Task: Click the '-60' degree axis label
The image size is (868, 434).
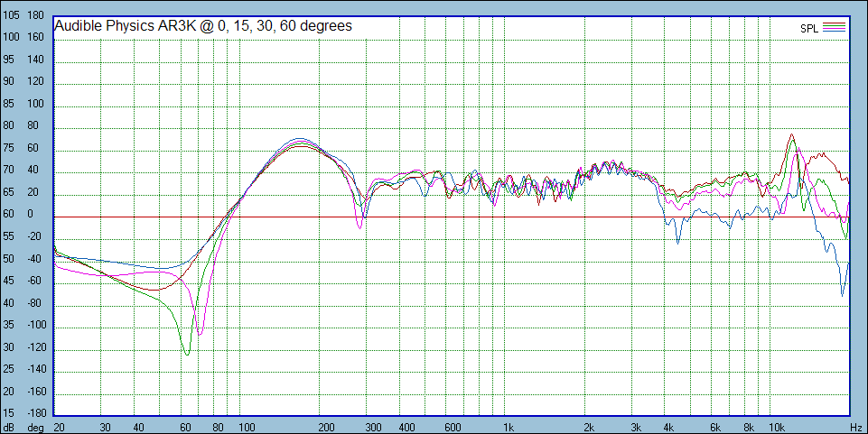Action: click(35, 281)
